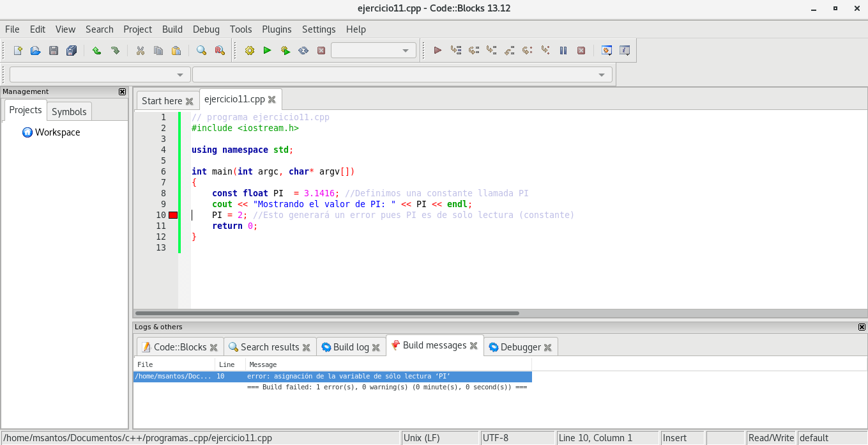
Task: Click the New file toolbar icon
Action: (18, 51)
